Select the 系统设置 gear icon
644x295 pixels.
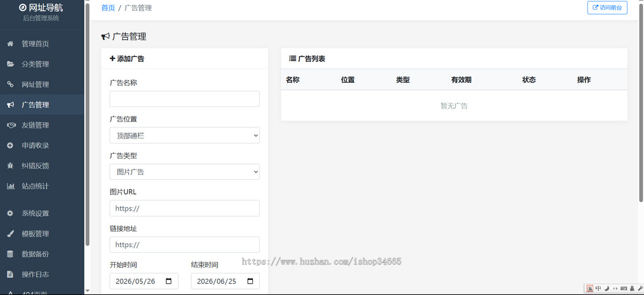10,213
